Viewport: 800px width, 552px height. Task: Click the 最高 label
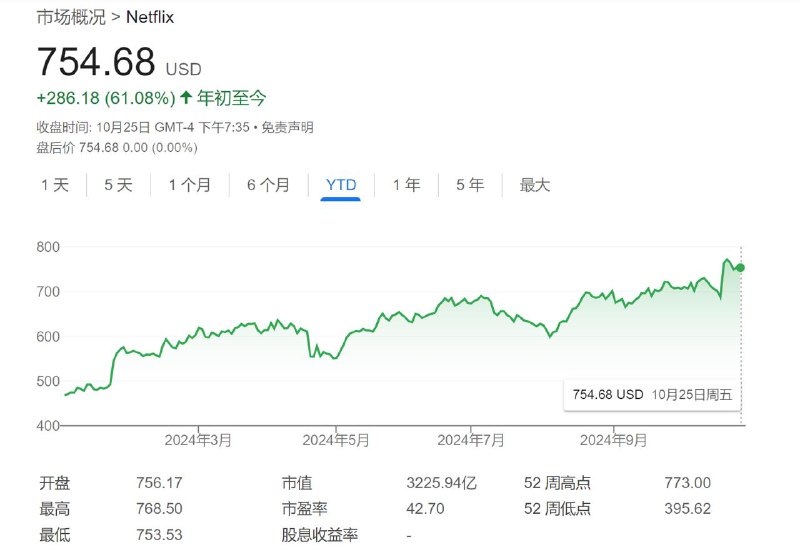pos(55,509)
